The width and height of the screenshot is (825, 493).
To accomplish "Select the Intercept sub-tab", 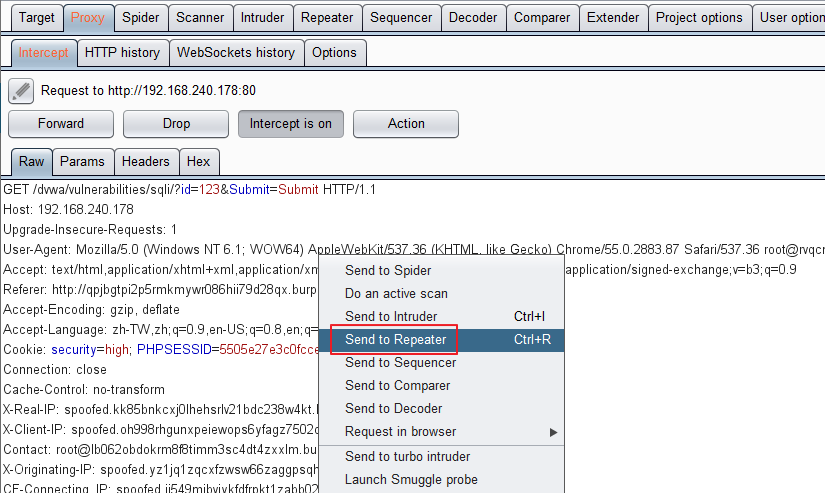I will pyautogui.click(x=44, y=53).
